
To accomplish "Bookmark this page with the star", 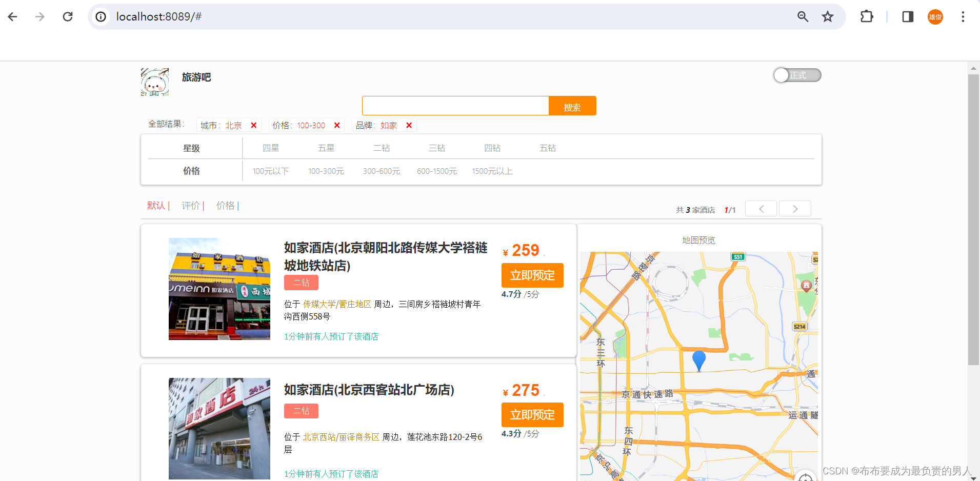I will click(x=828, y=17).
